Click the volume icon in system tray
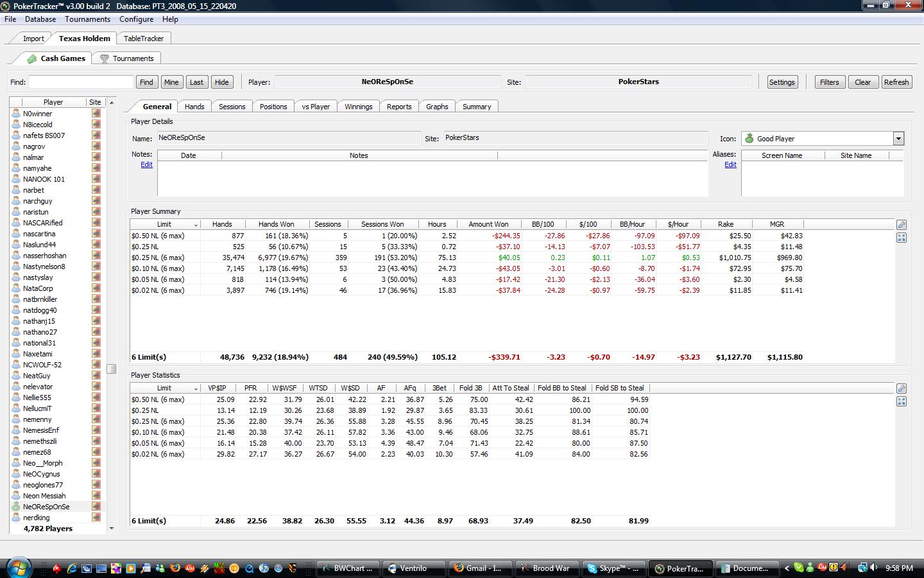 (x=873, y=568)
